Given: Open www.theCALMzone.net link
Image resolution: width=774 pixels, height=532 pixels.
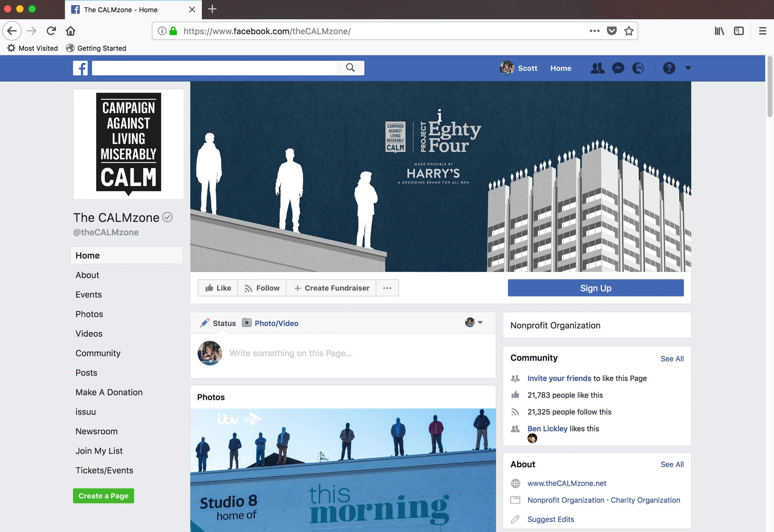Looking at the screenshot, I should (567, 483).
